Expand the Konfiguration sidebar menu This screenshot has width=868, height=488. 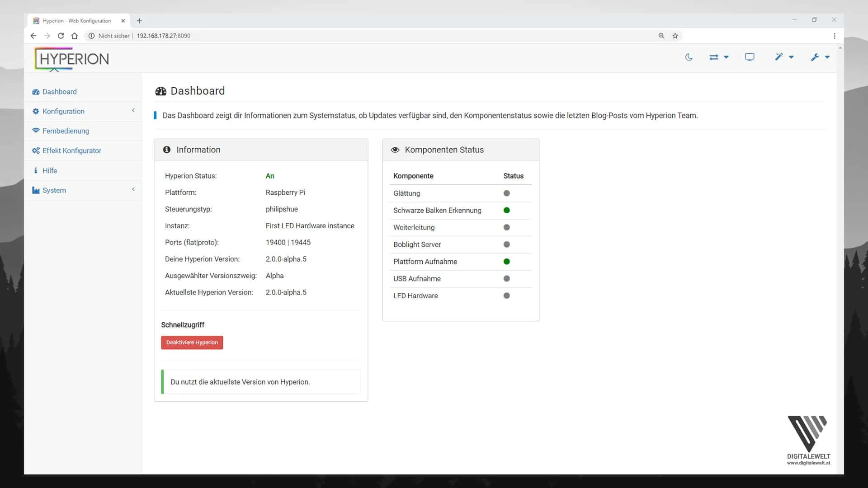pos(83,111)
